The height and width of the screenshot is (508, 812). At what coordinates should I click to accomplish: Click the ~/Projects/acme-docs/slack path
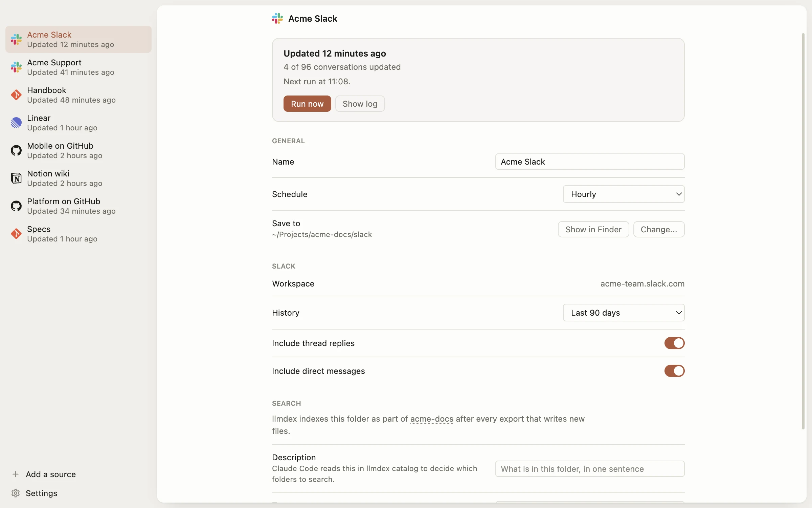(322, 234)
